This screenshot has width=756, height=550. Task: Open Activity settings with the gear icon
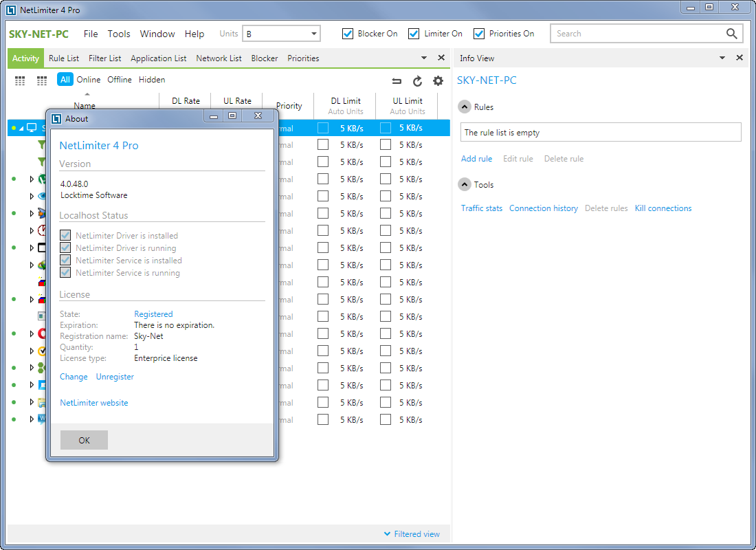click(x=438, y=80)
